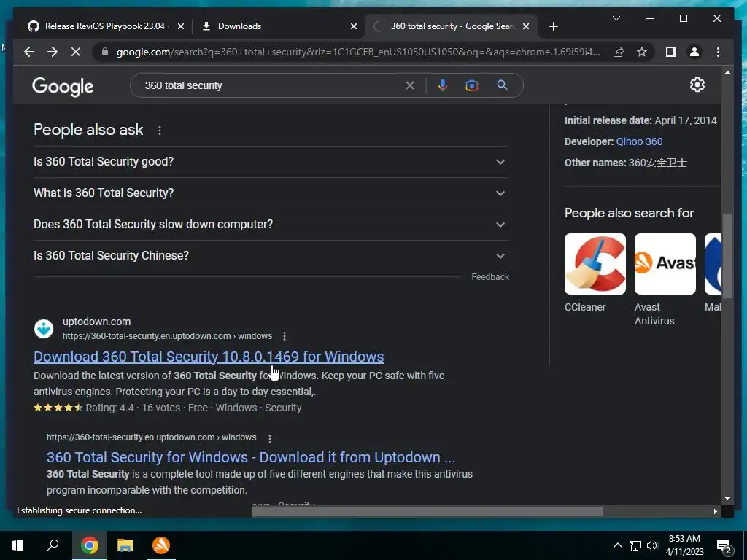Search by image with camera icon

click(x=472, y=85)
